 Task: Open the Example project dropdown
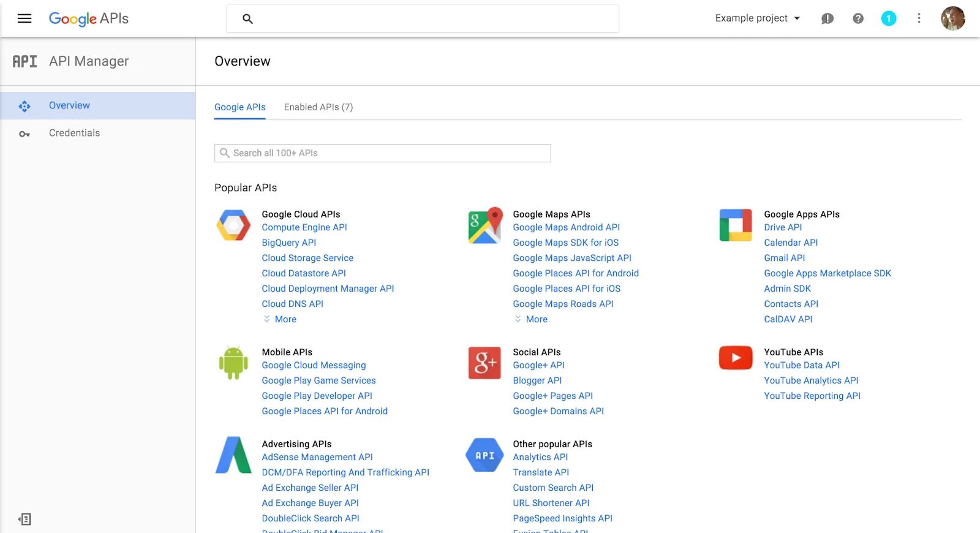click(x=757, y=18)
